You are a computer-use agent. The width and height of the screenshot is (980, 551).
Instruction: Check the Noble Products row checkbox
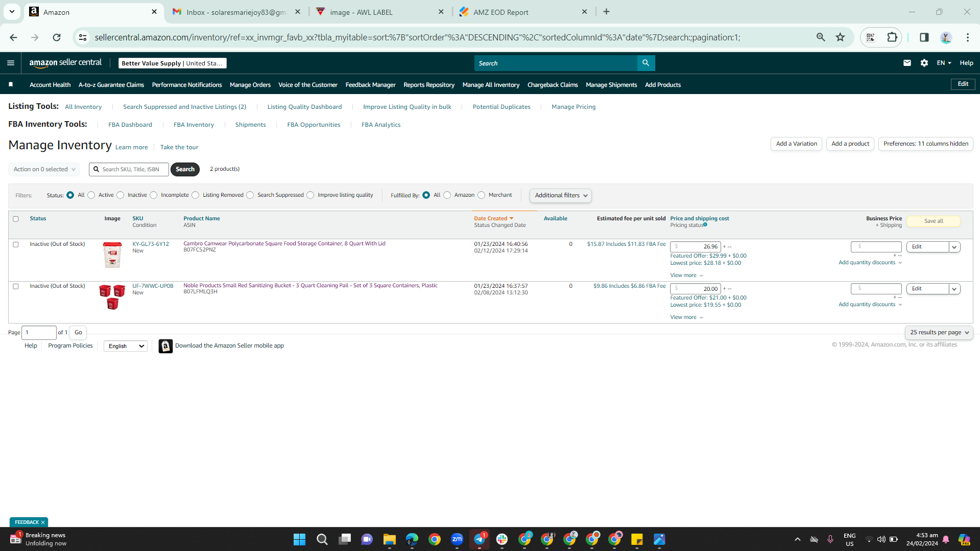pos(16,286)
